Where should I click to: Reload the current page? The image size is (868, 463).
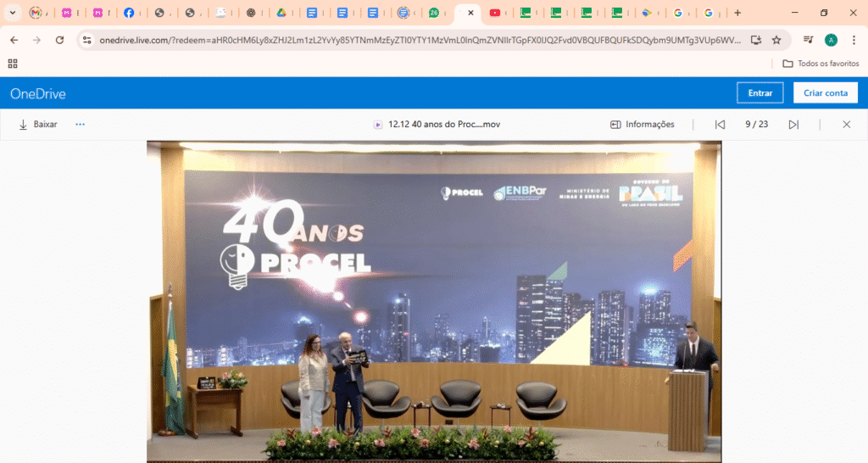(59, 40)
